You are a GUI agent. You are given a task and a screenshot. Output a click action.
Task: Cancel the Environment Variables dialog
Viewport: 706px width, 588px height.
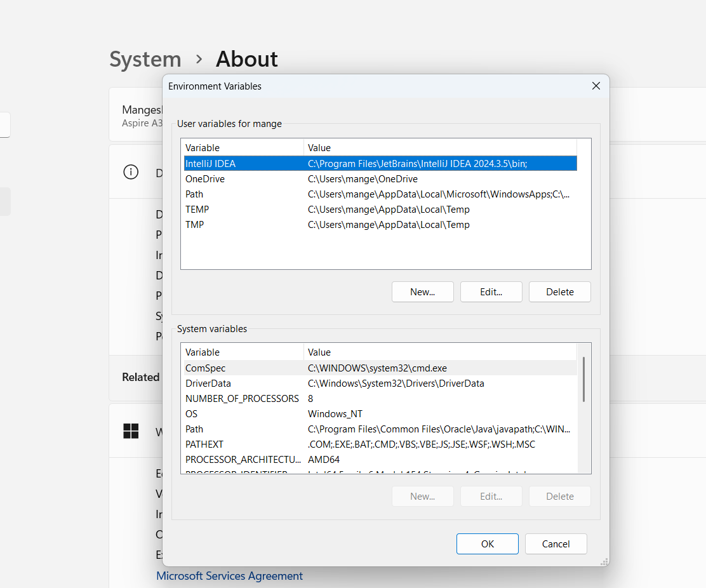(x=556, y=544)
